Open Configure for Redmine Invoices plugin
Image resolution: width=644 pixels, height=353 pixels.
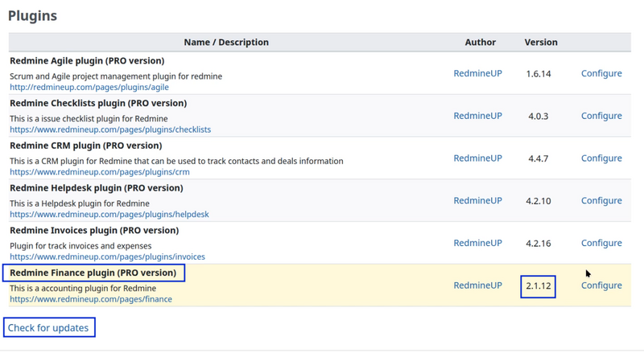point(601,243)
